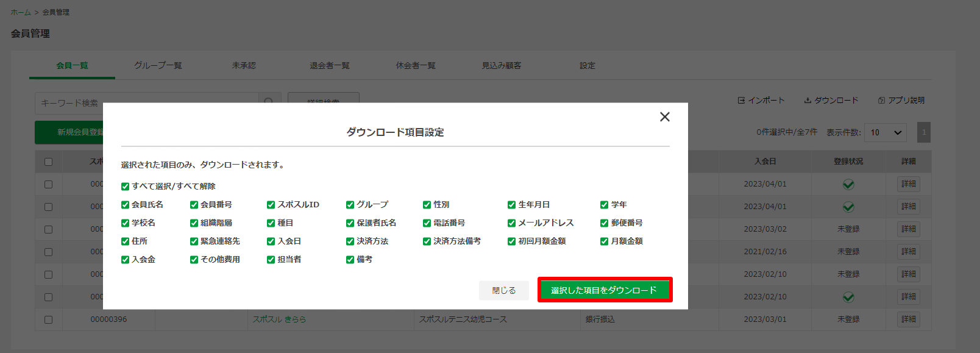The width and height of the screenshot is (980, 353).
Task: Open 詳細 for the 2021/02/16 row
Action: coord(909,252)
